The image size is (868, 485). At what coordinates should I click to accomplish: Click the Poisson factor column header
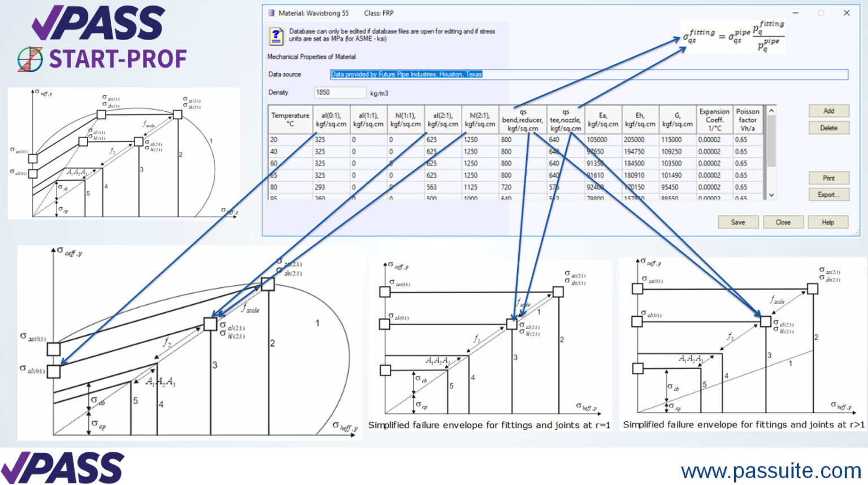pyautogui.click(x=748, y=119)
